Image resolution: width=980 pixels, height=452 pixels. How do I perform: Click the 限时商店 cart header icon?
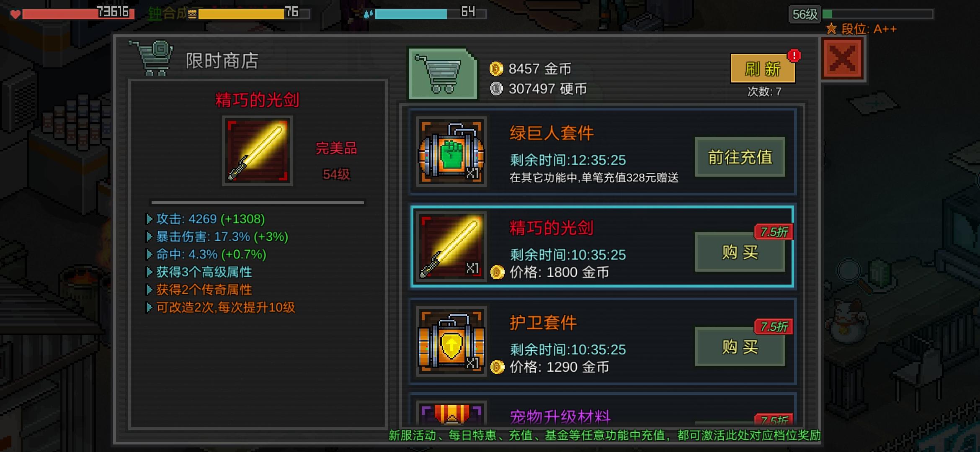pos(151,58)
